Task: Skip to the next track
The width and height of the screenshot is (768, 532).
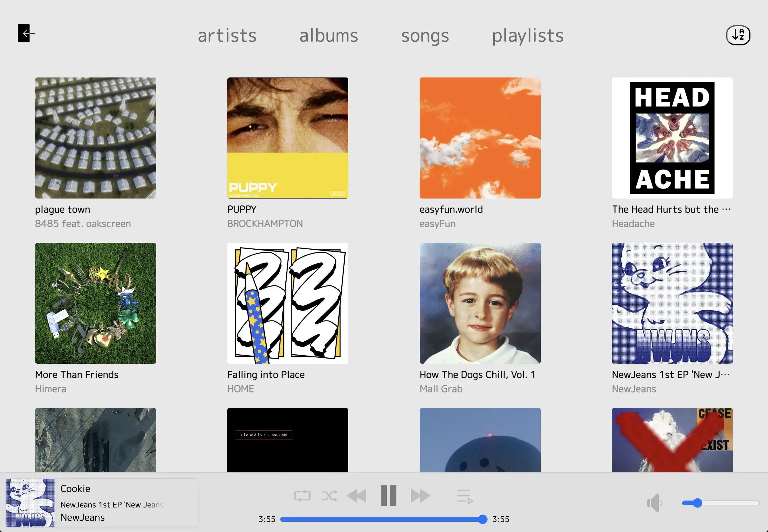Action: [x=420, y=496]
